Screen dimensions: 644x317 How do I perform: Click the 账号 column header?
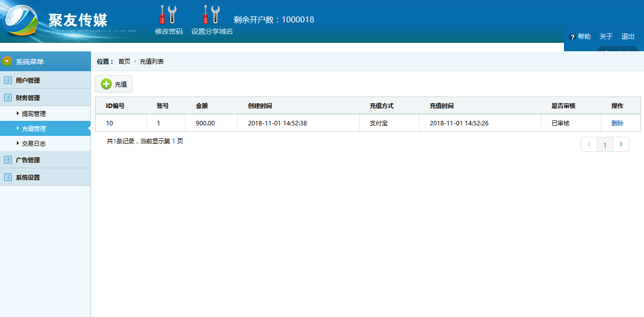pos(163,106)
